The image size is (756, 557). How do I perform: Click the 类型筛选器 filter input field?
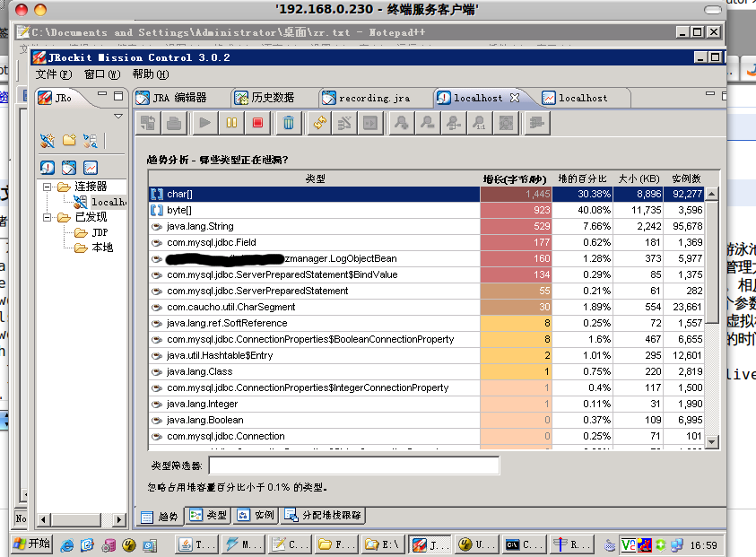pos(354,466)
